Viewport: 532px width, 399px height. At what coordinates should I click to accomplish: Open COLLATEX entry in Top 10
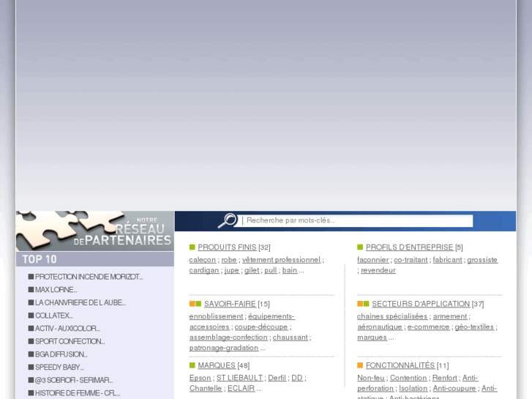[x=54, y=316]
